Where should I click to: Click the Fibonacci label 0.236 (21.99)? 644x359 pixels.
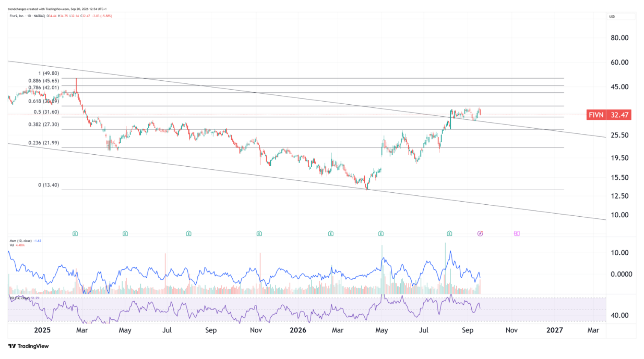tap(44, 143)
